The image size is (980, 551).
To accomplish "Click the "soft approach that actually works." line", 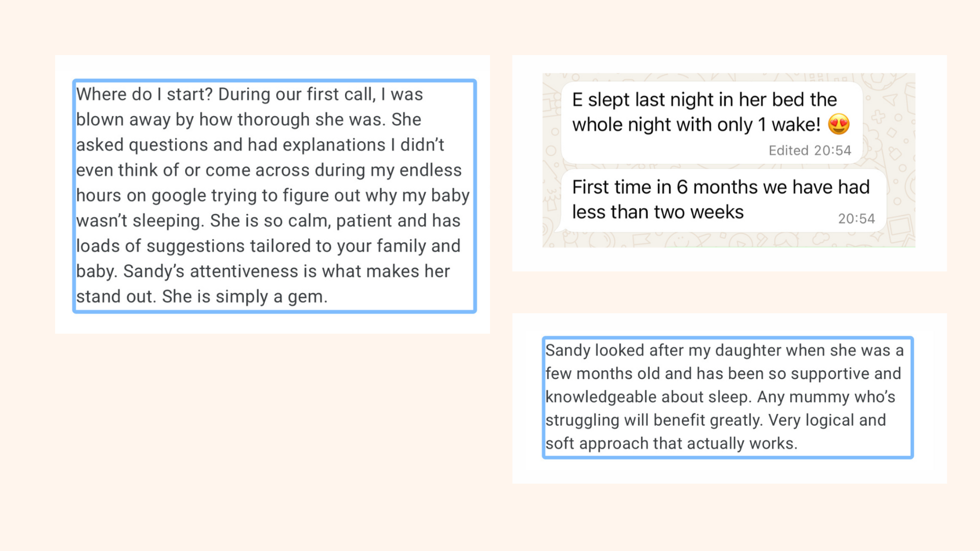I will [671, 443].
